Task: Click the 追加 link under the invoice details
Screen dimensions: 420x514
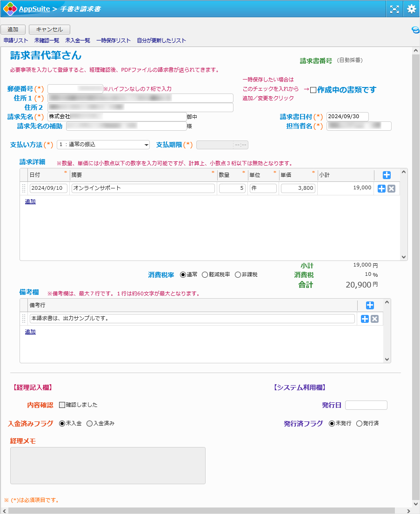Action: [30, 201]
